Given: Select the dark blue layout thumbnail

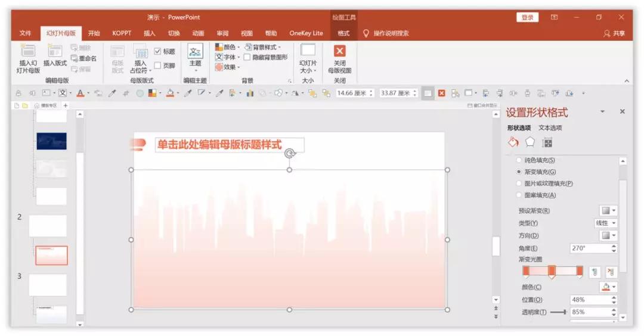Looking at the screenshot, I should (x=51, y=141).
